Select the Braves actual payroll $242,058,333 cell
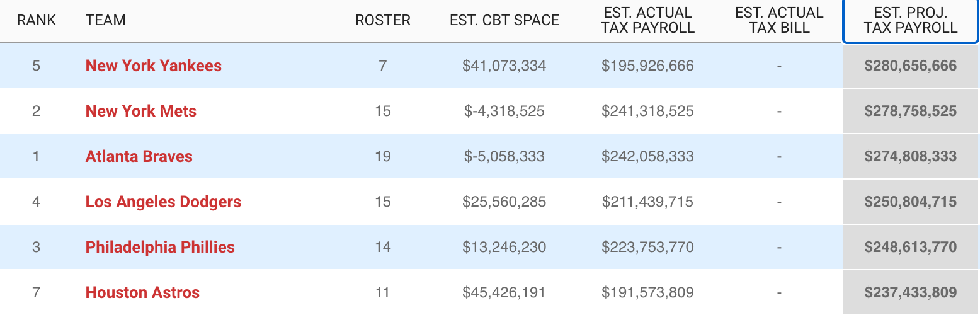The image size is (980, 315). 648,156
